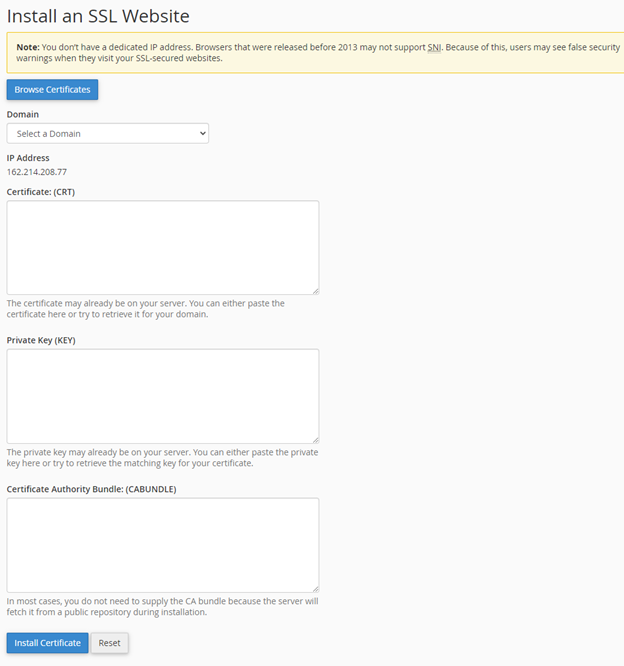Focus the Certificate (CRT) text area
The height and width of the screenshot is (666, 624).
[163, 247]
